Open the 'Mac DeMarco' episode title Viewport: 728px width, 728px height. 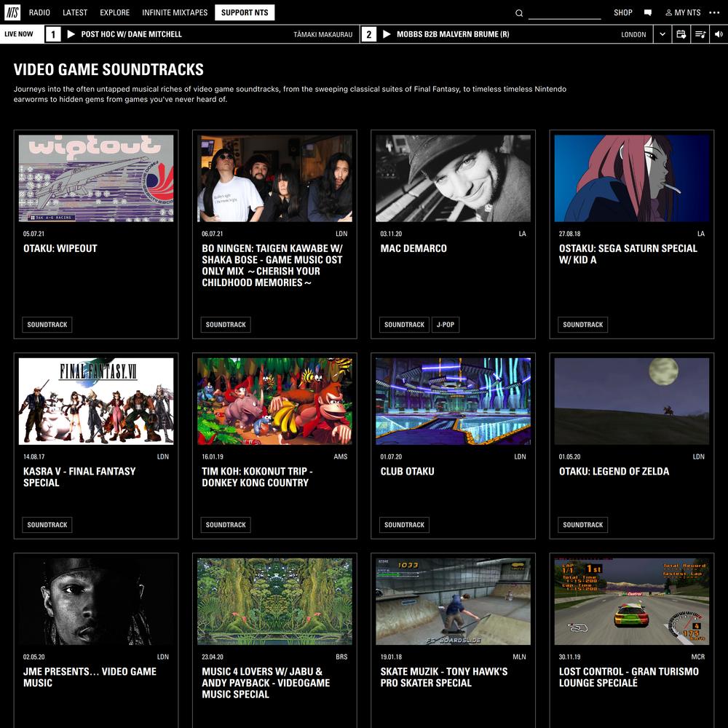(x=414, y=248)
